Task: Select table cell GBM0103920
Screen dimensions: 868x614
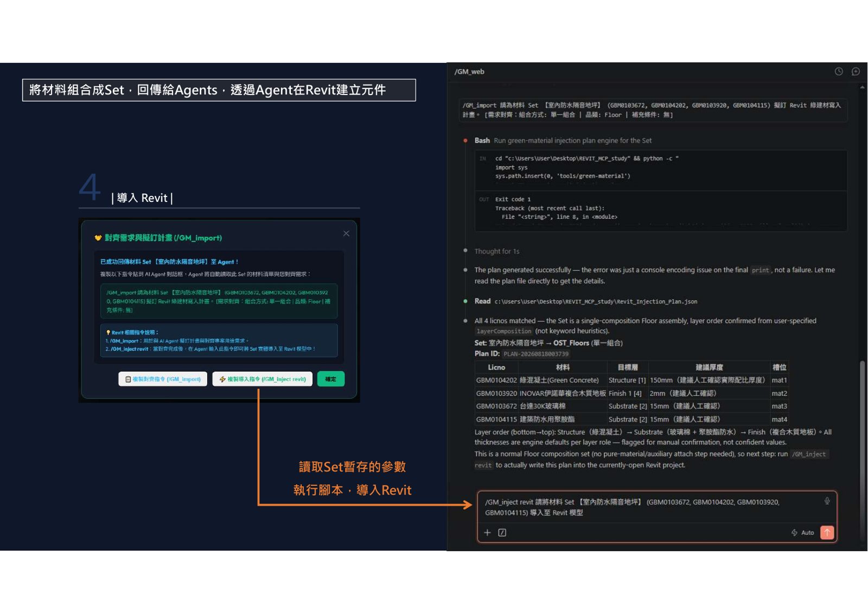Action: point(496,393)
